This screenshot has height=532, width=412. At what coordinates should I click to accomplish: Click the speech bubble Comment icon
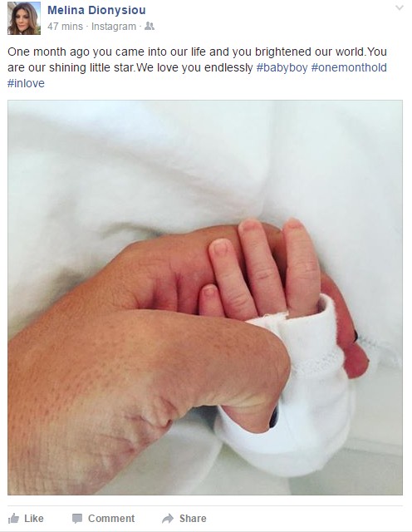point(77,519)
